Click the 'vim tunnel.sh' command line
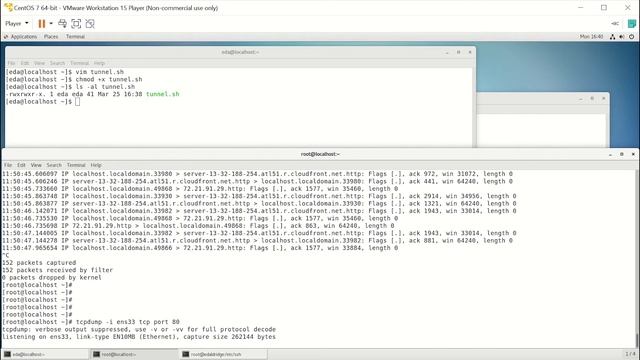Screen dimensions: 640x360 (x=64, y=72)
